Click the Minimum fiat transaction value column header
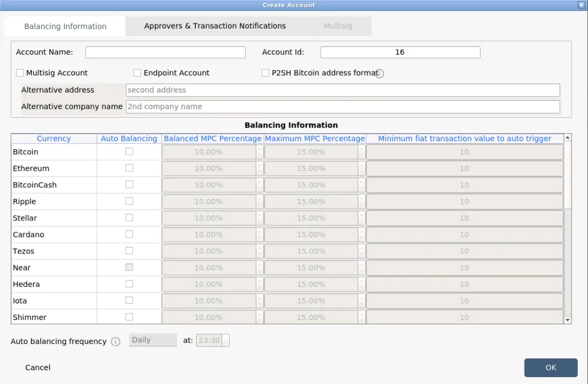Screen dimensions: 588x384 coord(465,138)
